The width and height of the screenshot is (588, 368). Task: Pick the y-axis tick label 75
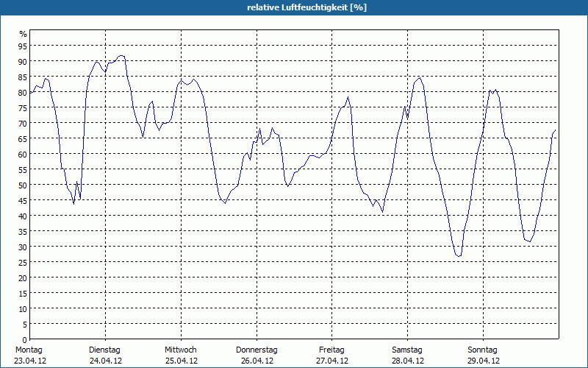click(x=23, y=107)
